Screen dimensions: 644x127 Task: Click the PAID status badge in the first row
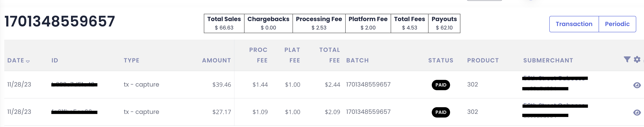click(x=441, y=85)
